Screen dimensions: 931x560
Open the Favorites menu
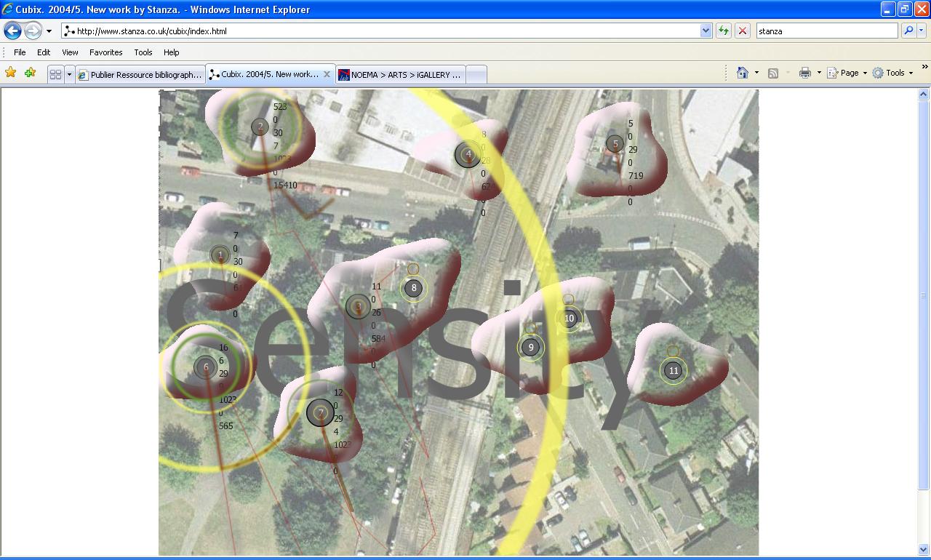(x=105, y=52)
